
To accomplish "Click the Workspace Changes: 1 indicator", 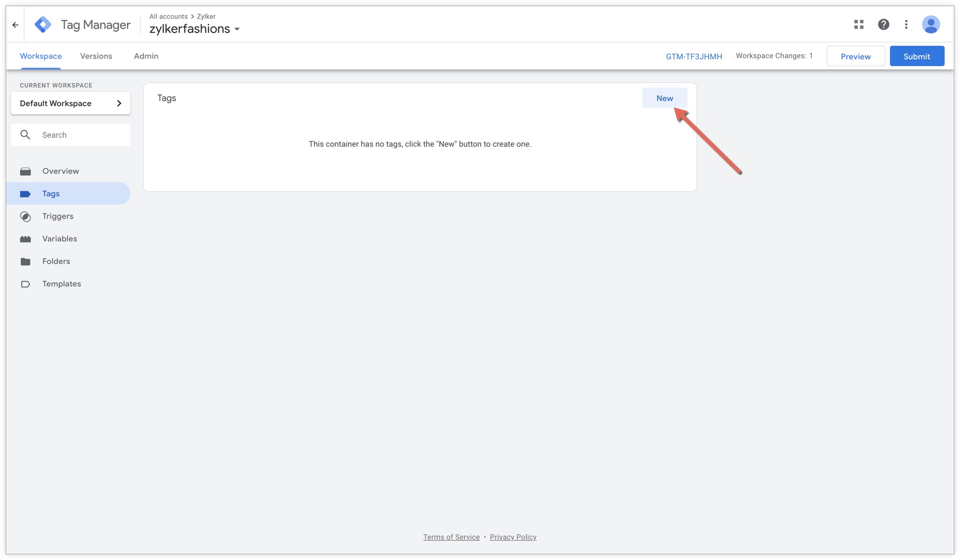I will point(774,56).
